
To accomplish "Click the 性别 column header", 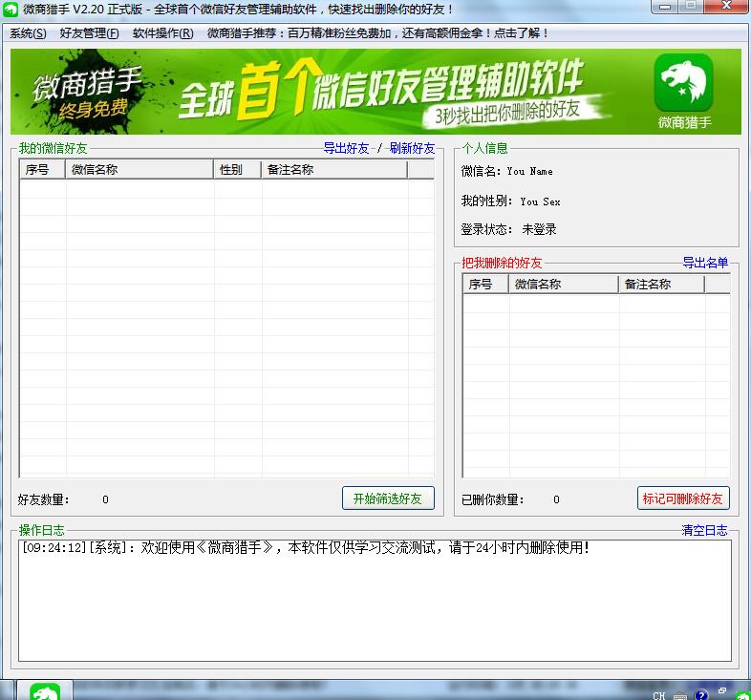I will pos(237,169).
